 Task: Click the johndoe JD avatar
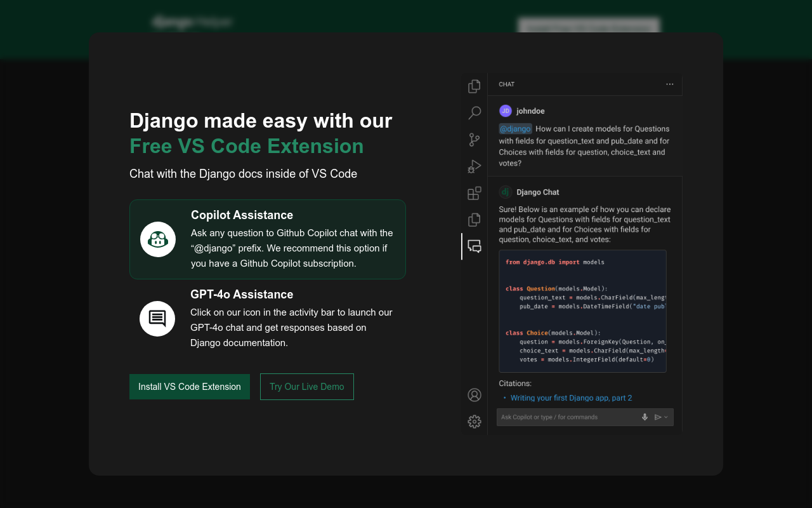506,111
